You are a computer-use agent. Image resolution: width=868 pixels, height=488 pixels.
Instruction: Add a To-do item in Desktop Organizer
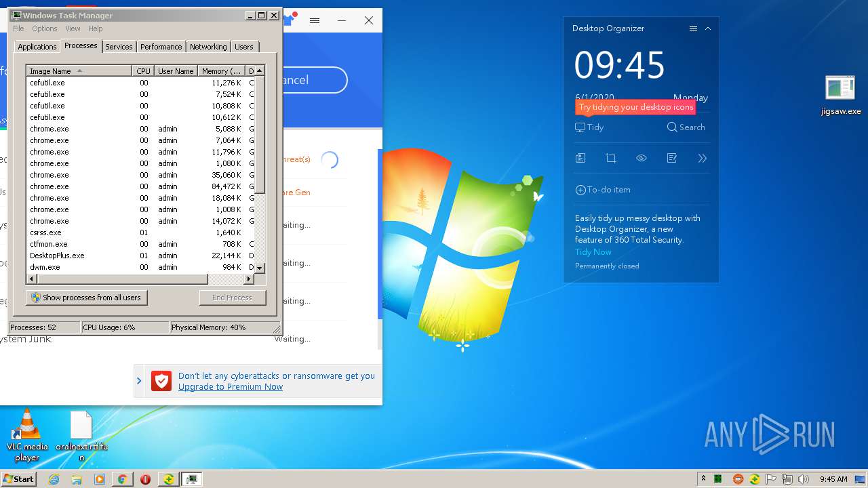(x=603, y=190)
